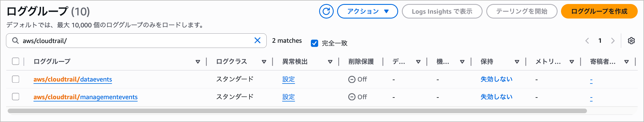Open the アクション dropdown menu

(x=367, y=11)
